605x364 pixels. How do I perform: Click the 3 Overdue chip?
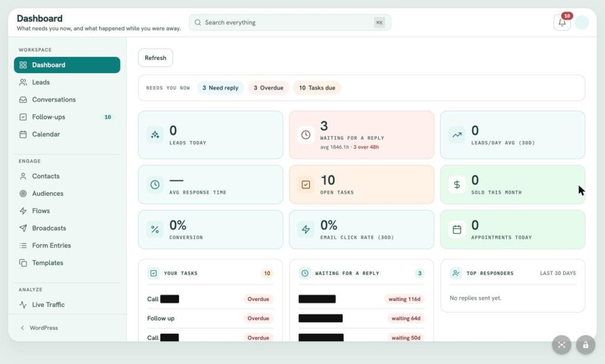(x=269, y=88)
